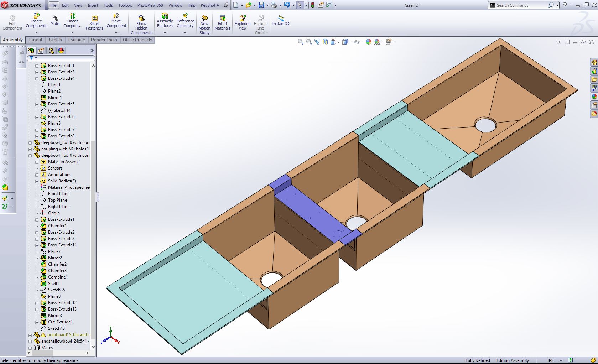Click IPS unit system in status bar

[x=551, y=360]
